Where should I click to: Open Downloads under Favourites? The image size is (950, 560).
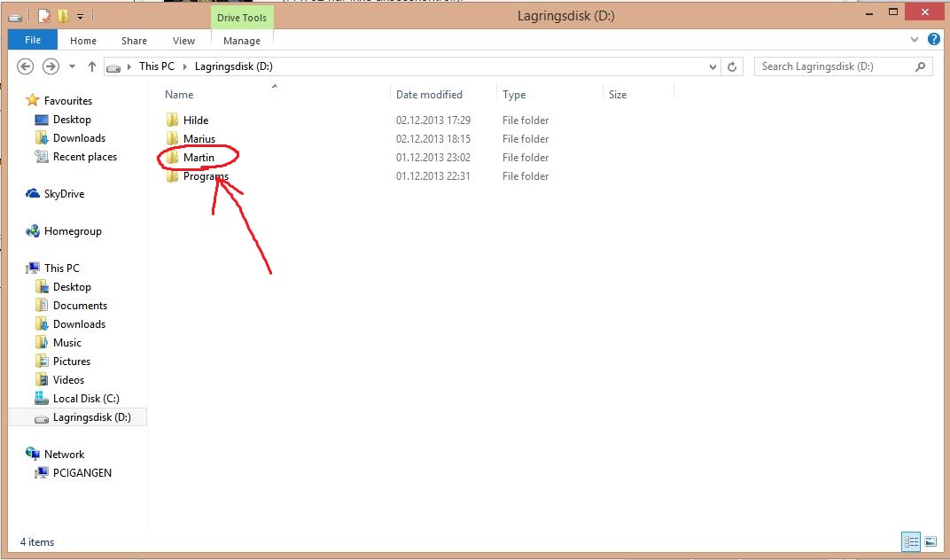pyautogui.click(x=79, y=138)
